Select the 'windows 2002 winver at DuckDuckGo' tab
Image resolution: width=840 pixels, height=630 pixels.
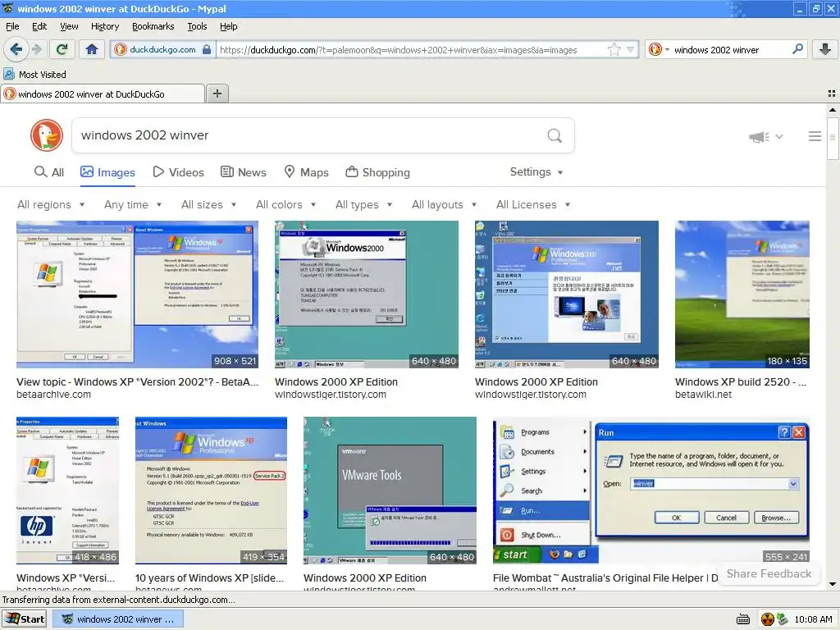tap(103, 94)
